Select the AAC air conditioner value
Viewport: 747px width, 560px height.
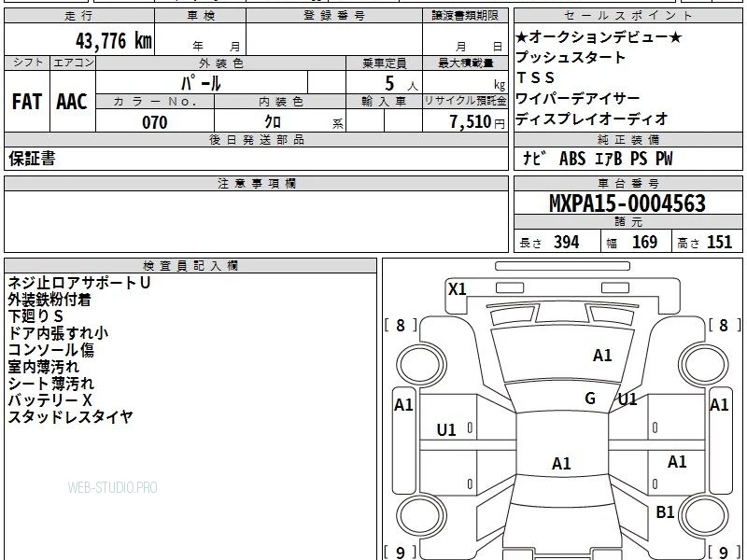pos(72,102)
